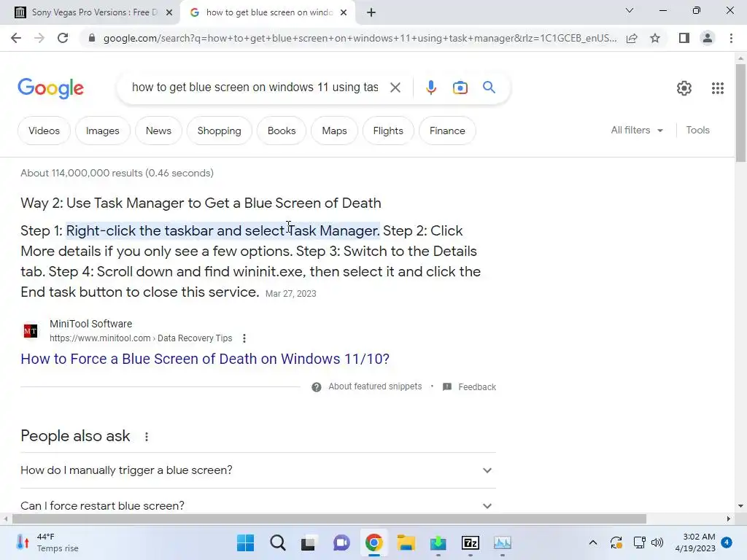Image resolution: width=747 pixels, height=560 pixels.
Task: Filter results by Images
Action: (102, 131)
